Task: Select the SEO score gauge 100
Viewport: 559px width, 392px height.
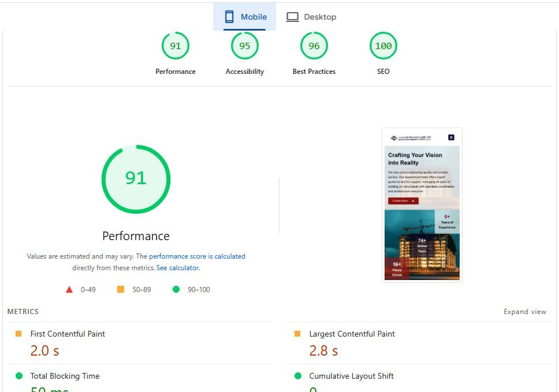Action: coord(383,46)
